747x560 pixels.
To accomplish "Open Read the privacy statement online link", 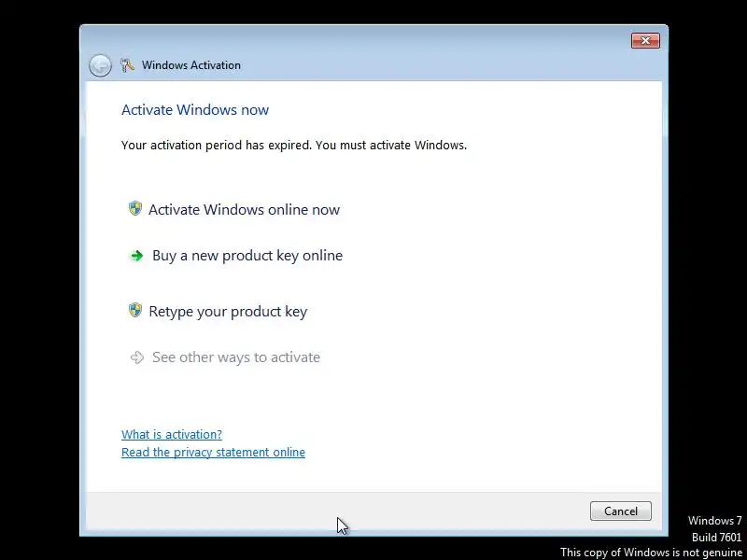I will 213,452.
